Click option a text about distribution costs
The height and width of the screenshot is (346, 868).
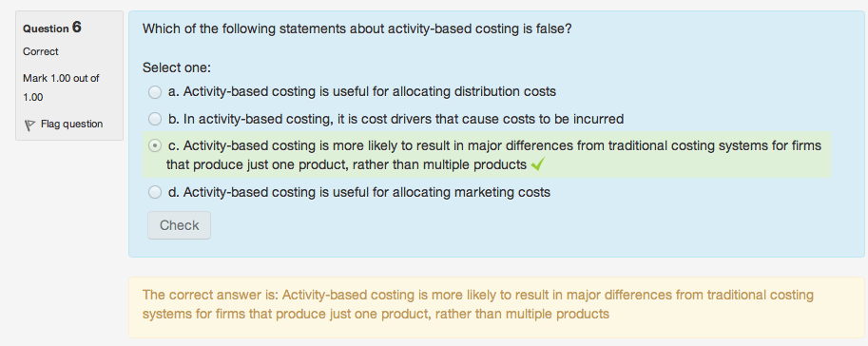point(362,91)
